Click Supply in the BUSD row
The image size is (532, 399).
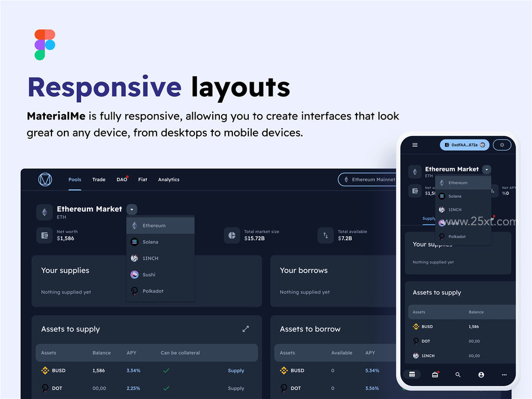pyautogui.click(x=236, y=371)
